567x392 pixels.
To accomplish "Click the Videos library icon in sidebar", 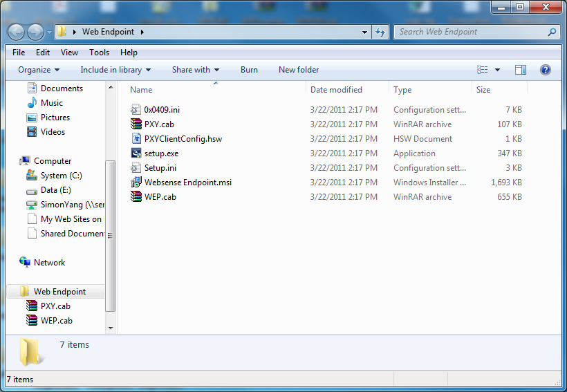I will [32, 132].
